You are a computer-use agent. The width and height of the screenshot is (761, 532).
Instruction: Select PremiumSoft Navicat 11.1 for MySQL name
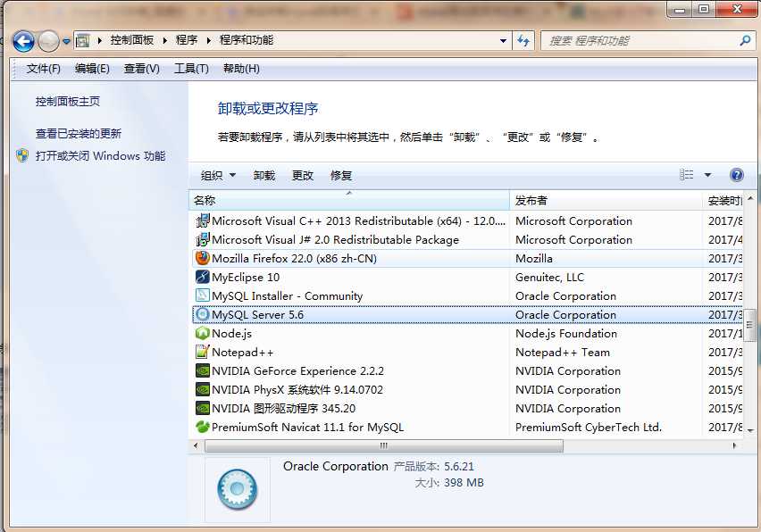point(307,428)
